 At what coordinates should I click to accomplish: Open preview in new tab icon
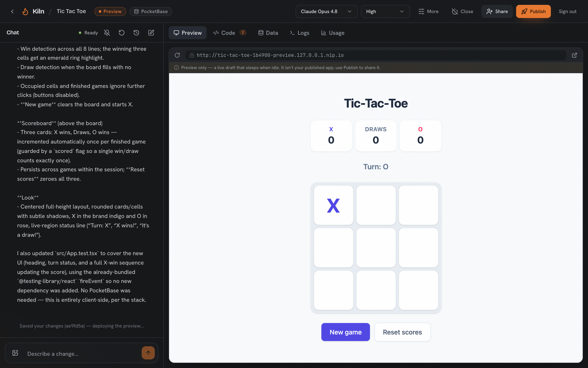pyautogui.click(x=574, y=55)
